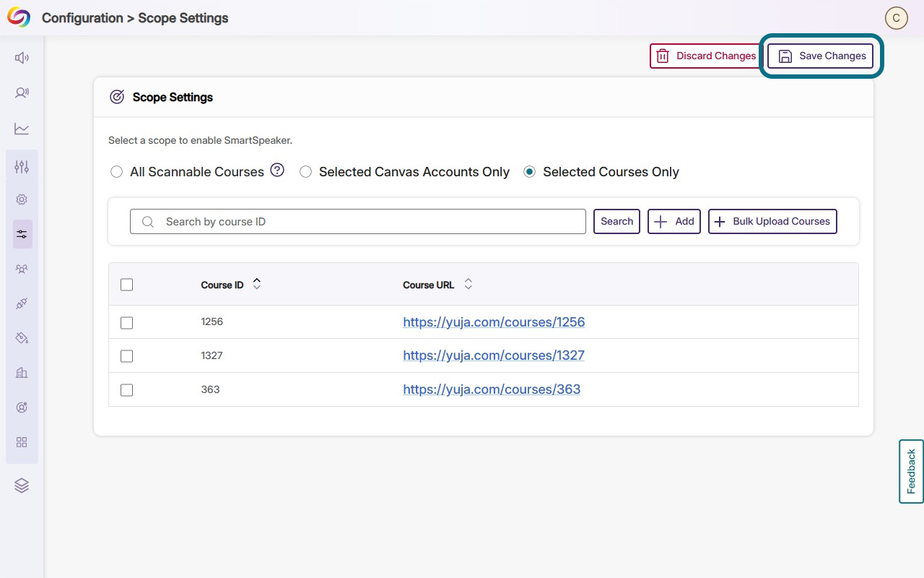Click the help question mark beside All Scannable Courses

click(277, 171)
